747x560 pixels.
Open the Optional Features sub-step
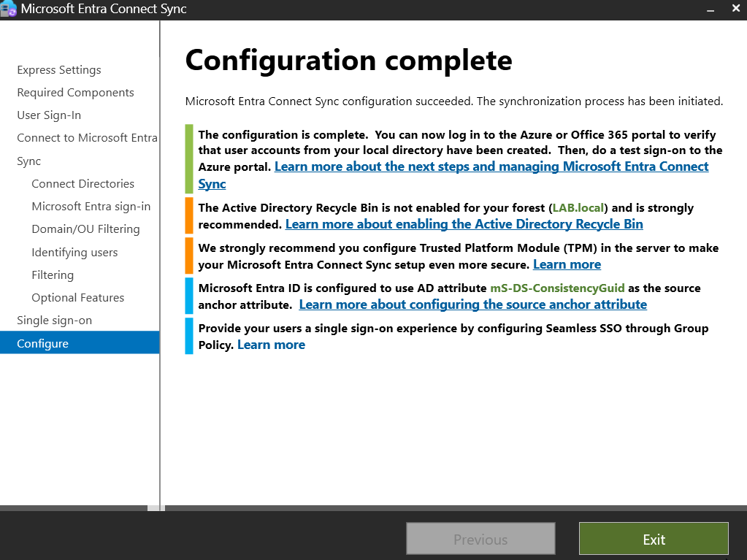click(x=77, y=298)
